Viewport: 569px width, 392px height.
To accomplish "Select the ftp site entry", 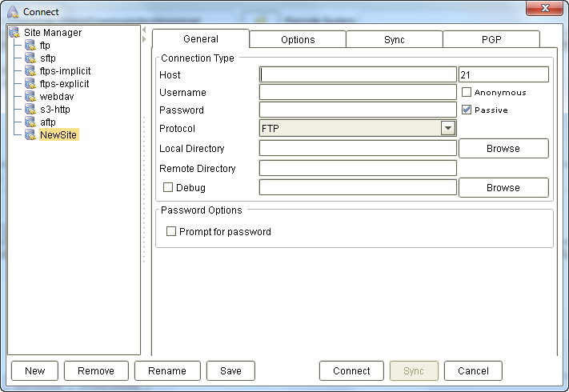I will coord(45,46).
